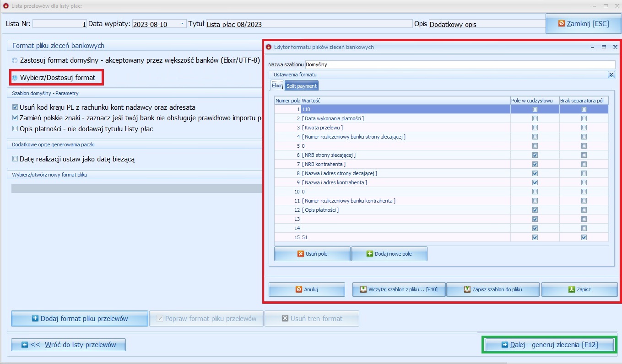Click the Zapisz button
The width and height of the screenshot is (622, 364).
(579, 289)
